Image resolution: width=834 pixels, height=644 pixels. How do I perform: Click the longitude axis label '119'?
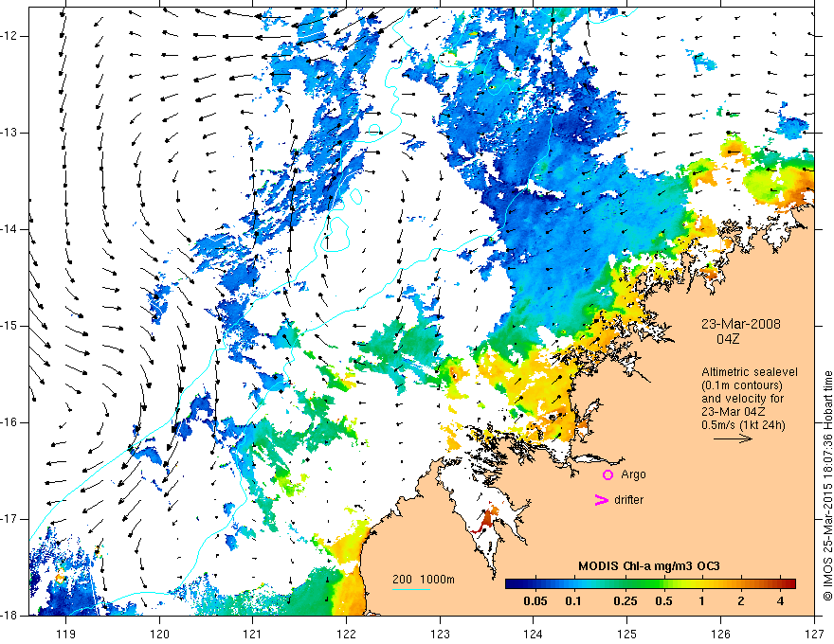coord(66,634)
